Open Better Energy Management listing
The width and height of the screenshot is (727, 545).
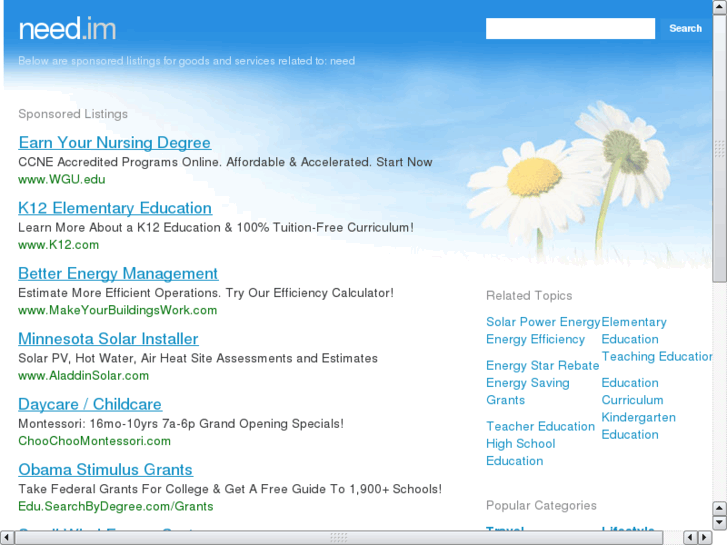pyautogui.click(x=118, y=273)
